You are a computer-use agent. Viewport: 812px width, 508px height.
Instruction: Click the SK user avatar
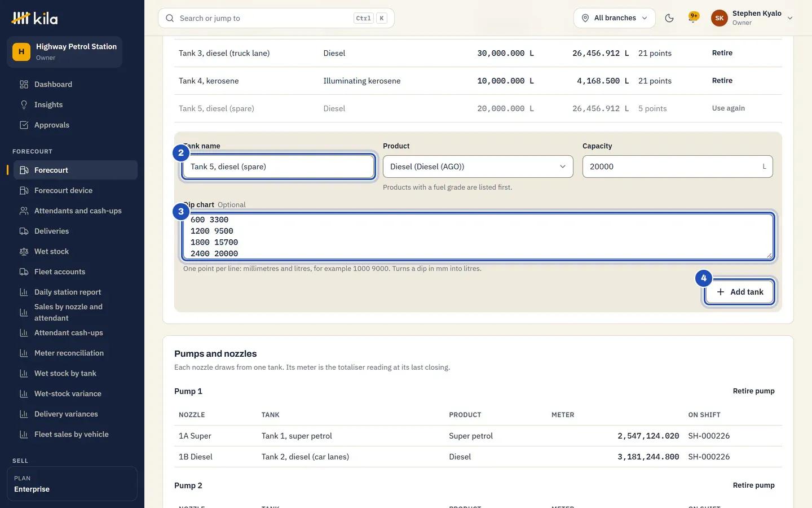pyautogui.click(x=720, y=18)
